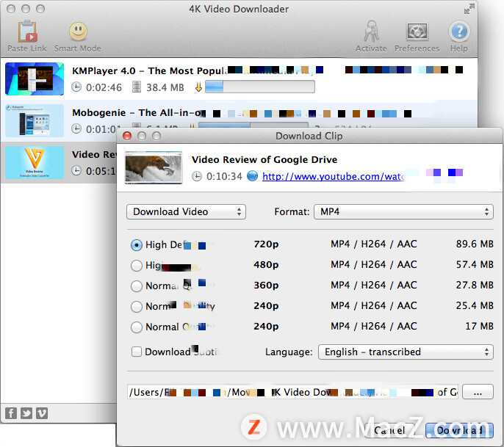
Task: Click the Mobogenie video thumbnail
Action: [35, 120]
